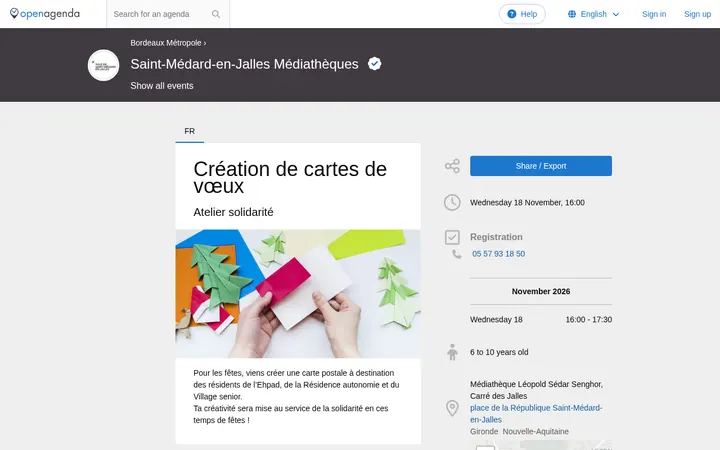The width and height of the screenshot is (720, 450).
Task: Click the globe language icon
Action: [572, 14]
